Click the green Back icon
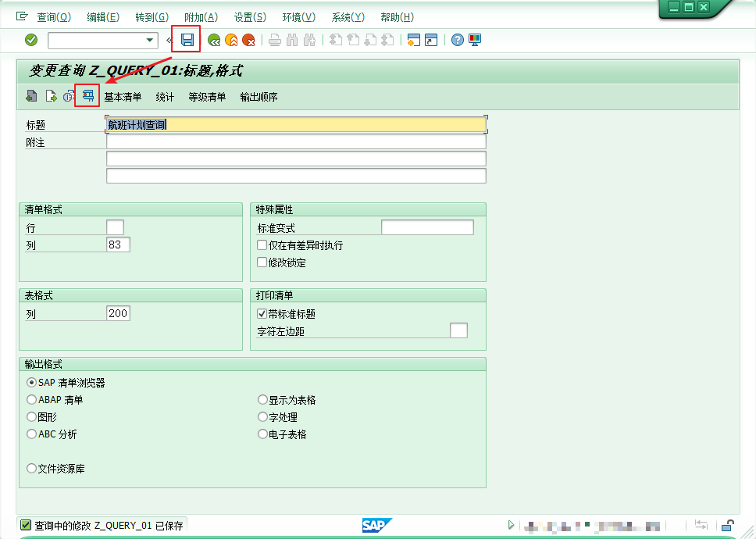 click(x=214, y=40)
